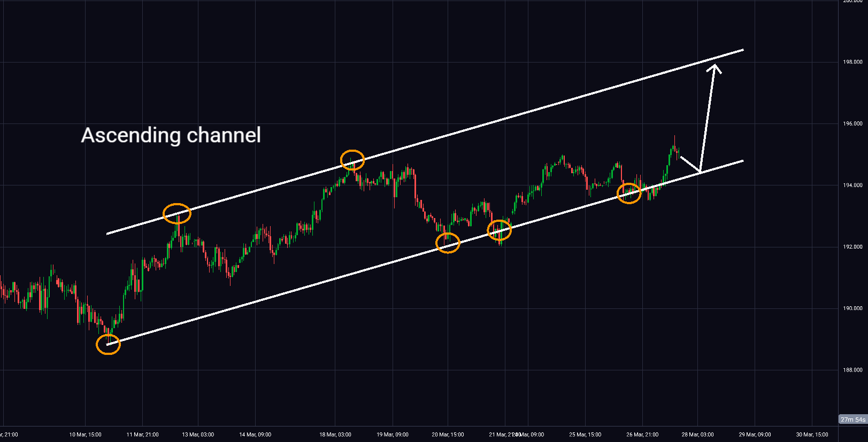Screen dimensions: 868x442
Task: Select the "30 Mar, 15:00" time label
Action: point(812,435)
